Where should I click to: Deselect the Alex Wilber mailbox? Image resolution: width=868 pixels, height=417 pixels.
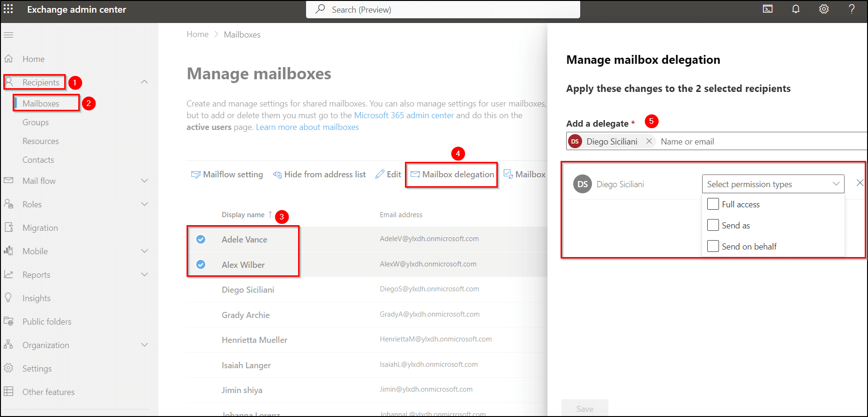tap(201, 265)
